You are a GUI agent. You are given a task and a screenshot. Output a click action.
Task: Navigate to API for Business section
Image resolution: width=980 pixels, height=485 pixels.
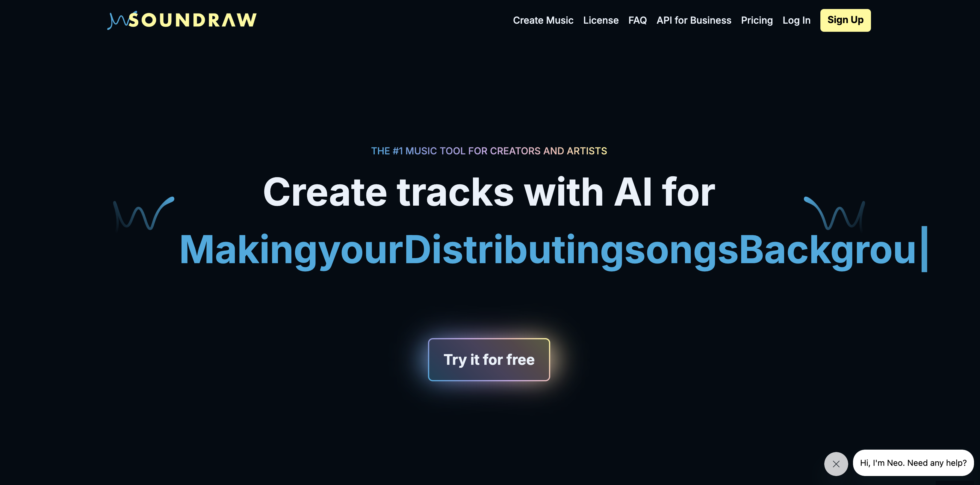coord(694,20)
